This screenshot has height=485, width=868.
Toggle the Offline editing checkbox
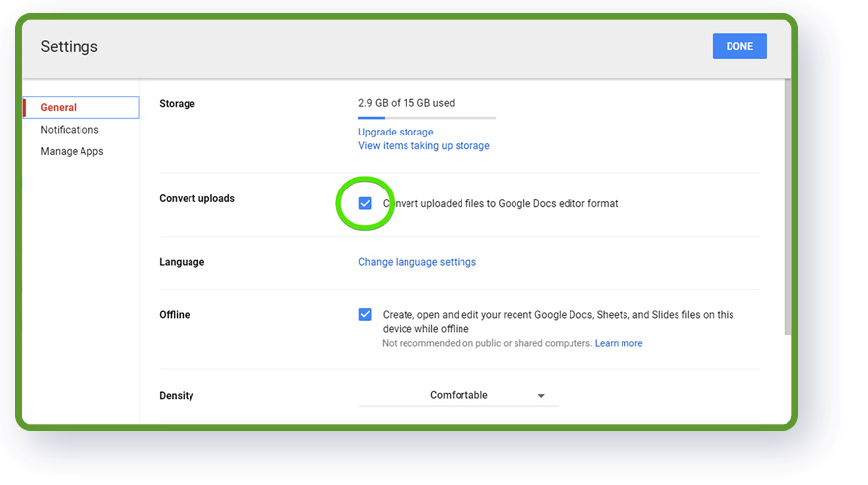[365, 314]
